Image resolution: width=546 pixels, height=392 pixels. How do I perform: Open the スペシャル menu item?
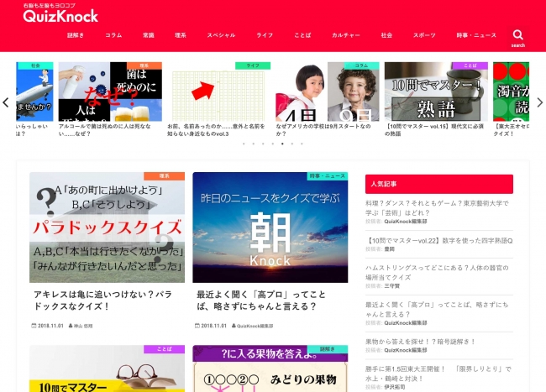[221, 35]
